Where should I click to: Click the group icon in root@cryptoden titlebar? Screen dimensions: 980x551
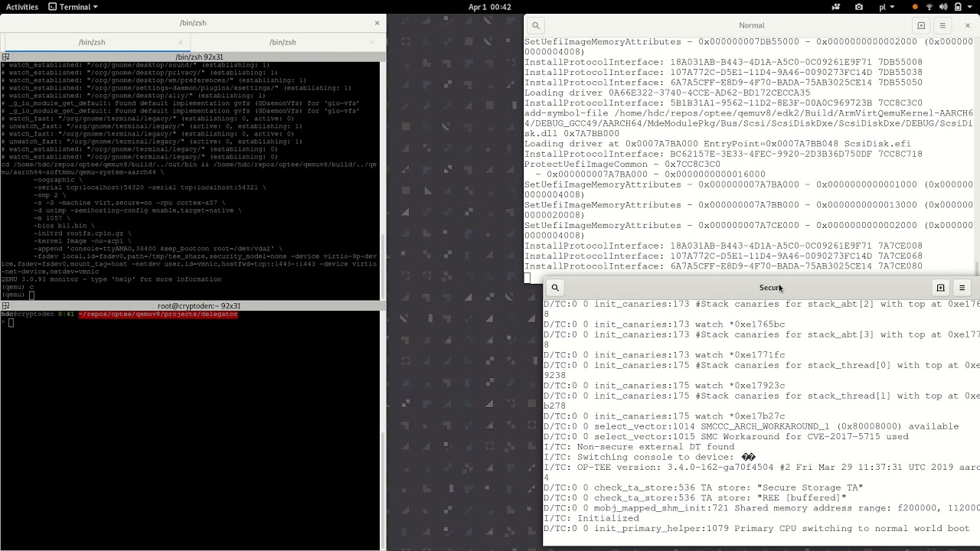coord(5,306)
